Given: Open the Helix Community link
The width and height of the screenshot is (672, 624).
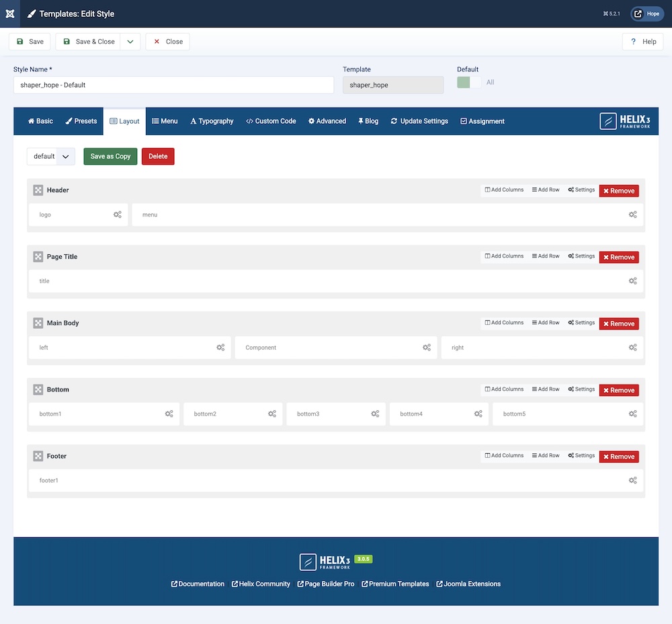Looking at the screenshot, I should 261,584.
